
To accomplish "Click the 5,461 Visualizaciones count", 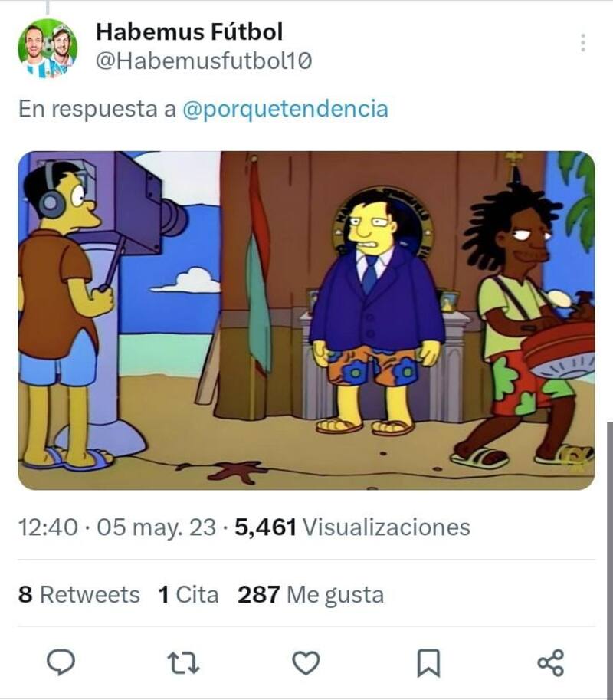I will [352, 527].
